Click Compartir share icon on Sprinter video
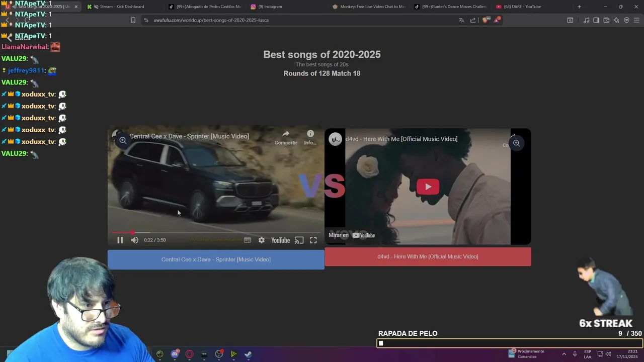This screenshot has width=644, height=362. pos(286,137)
